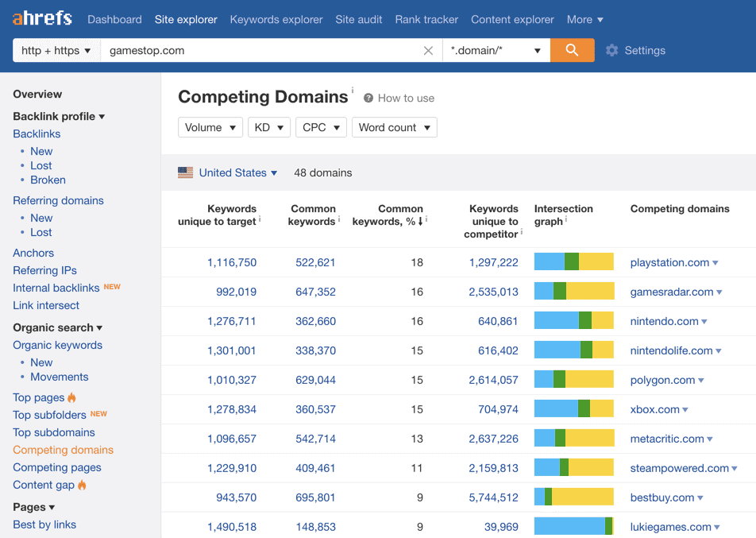The image size is (756, 538).
Task: Open the Referring domains report
Action: pyautogui.click(x=58, y=200)
